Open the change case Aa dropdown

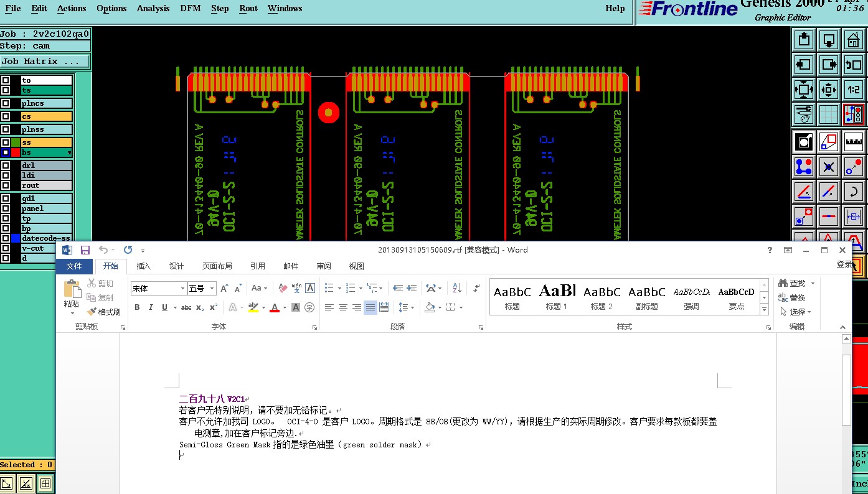pyautogui.click(x=258, y=288)
